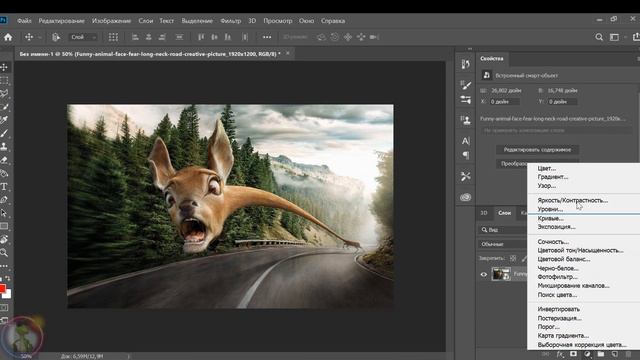Open the Clone Source panel icon
This screenshot has height=360, width=640.
(x=465, y=120)
